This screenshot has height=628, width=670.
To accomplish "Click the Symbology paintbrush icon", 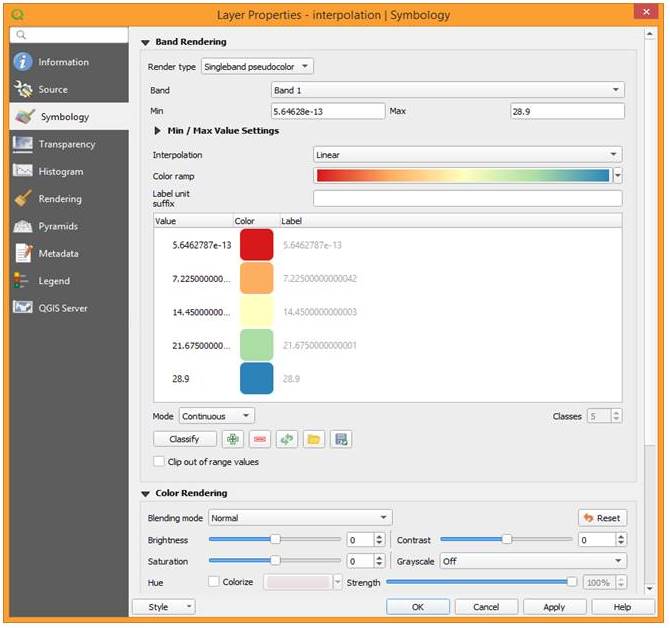I will (25, 116).
